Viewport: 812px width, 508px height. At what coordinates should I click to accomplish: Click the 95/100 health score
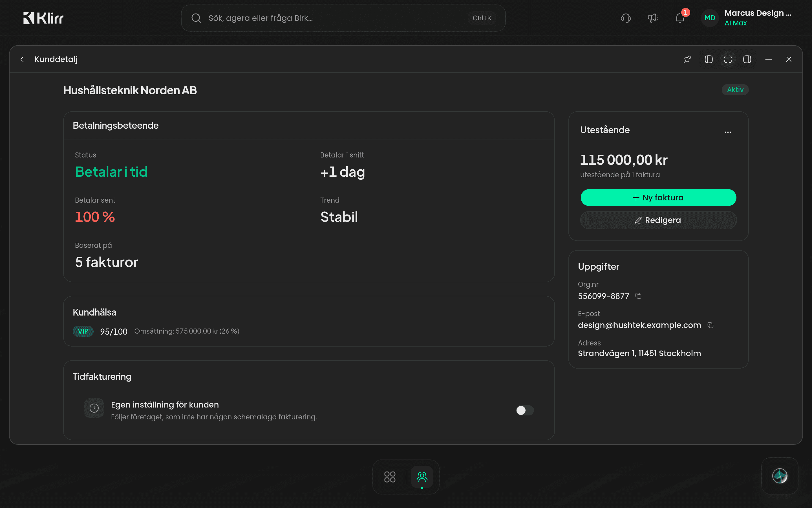(x=114, y=332)
